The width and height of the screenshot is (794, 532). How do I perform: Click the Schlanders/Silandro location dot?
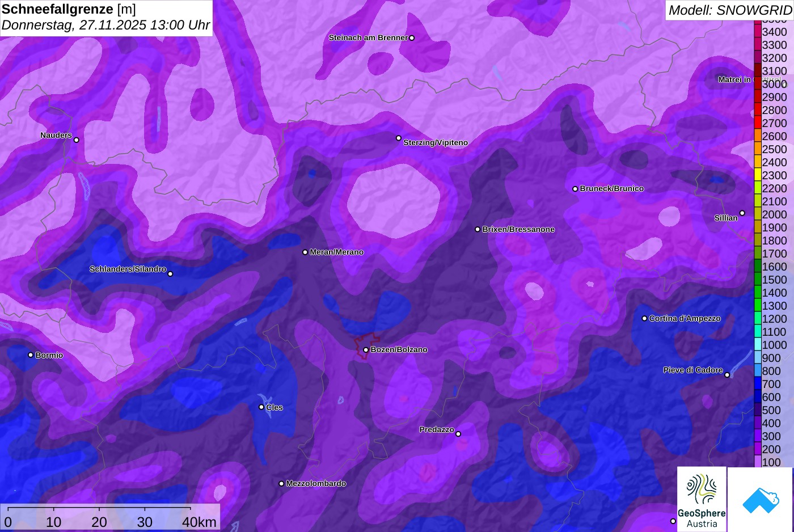(170, 274)
